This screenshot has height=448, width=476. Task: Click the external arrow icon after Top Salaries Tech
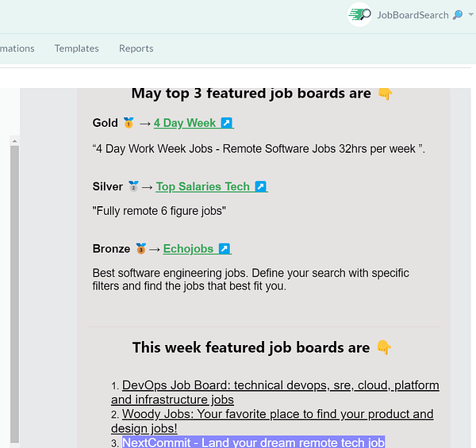click(x=260, y=186)
